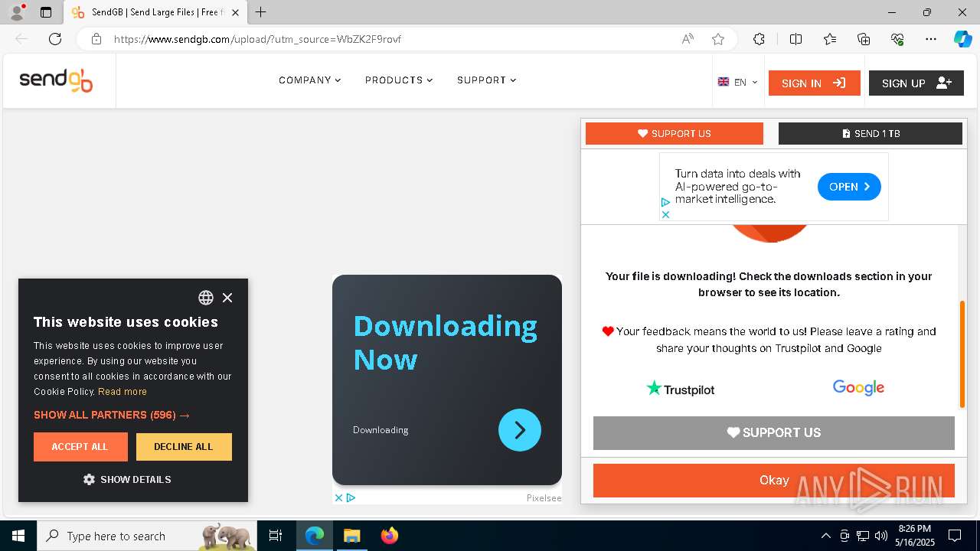Open the network tray icon
Image resolution: width=980 pixels, height=551 pixels.
(863, 536)
